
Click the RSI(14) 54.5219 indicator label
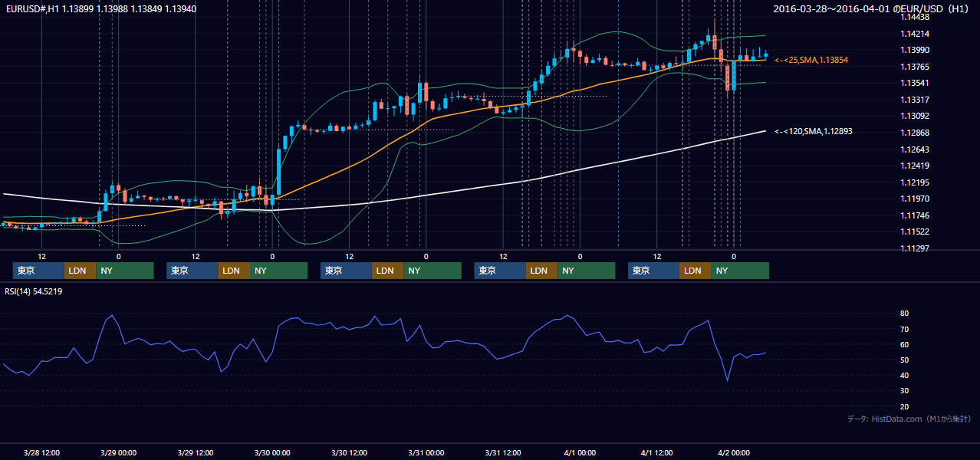(34, 291)
